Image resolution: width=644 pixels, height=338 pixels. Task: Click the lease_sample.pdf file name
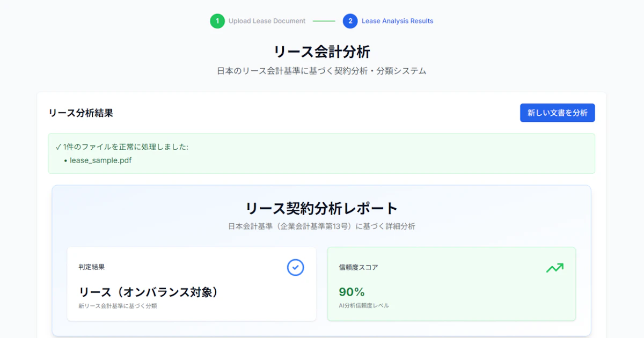[x=100, y=160]
